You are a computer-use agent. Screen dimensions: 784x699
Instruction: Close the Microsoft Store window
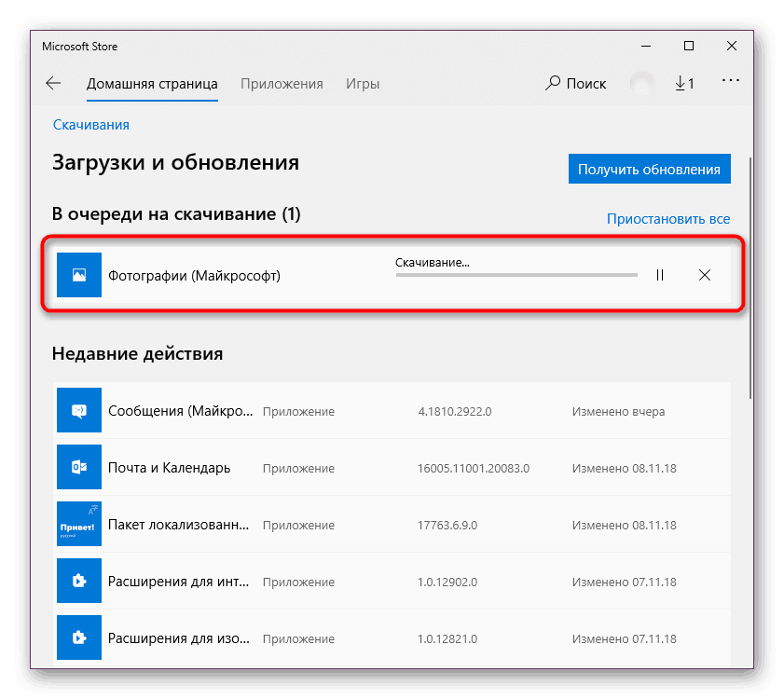tap(732, 46)
